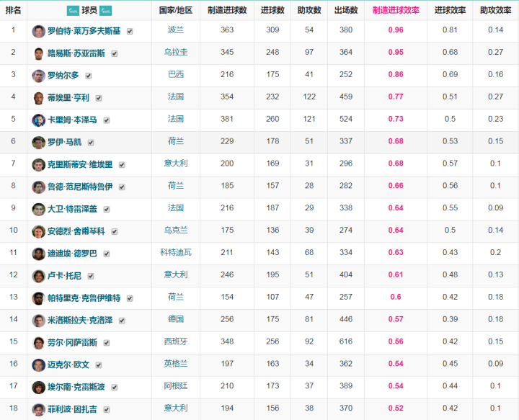
Task: Sort by 制造进球效率 column header
Action: tap(396, 11)
